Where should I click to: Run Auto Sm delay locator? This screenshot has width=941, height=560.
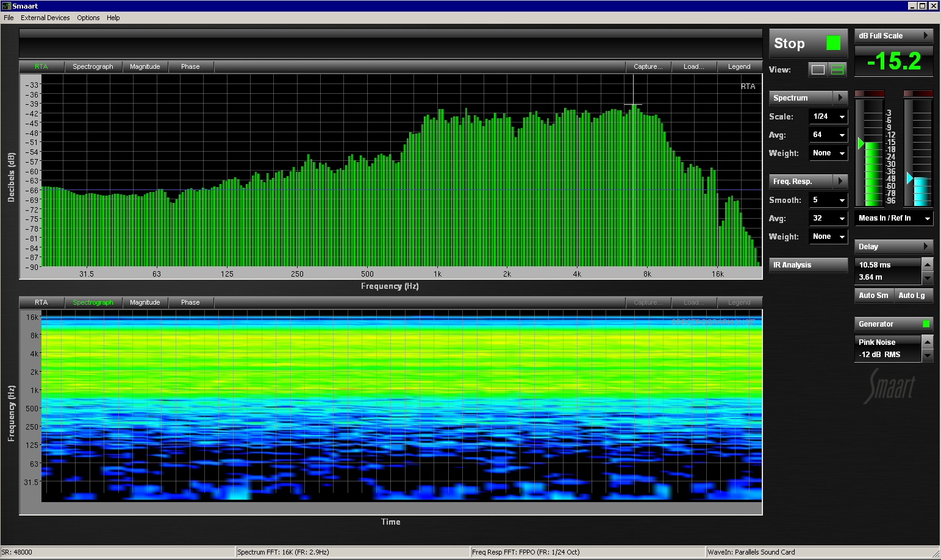(873, 295)
